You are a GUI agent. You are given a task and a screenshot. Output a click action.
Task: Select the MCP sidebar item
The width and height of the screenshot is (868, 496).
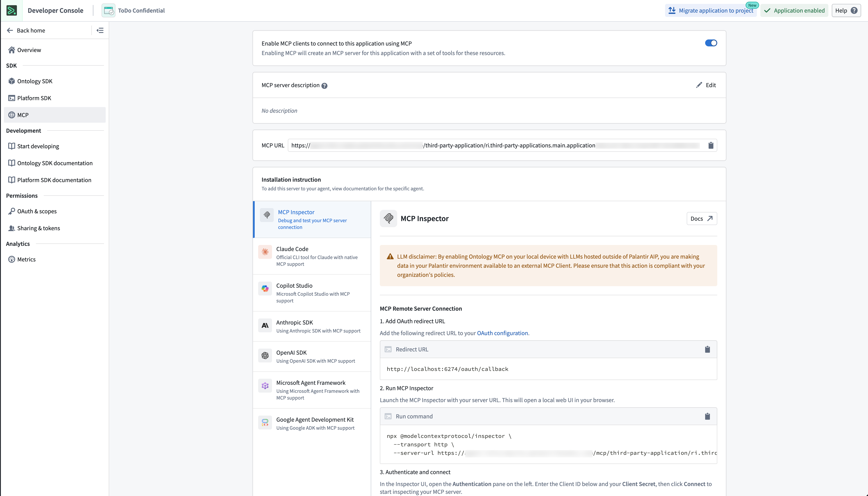(55, 115)
